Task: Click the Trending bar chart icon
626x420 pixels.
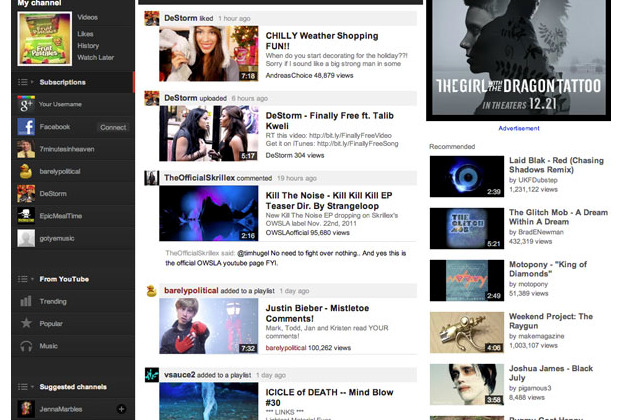Action: [26, 301]
